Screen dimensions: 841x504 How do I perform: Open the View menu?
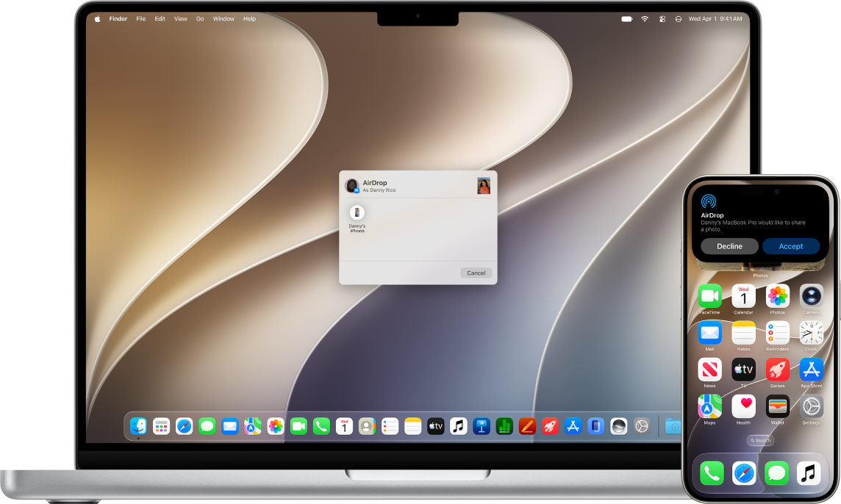pos(181,19)
